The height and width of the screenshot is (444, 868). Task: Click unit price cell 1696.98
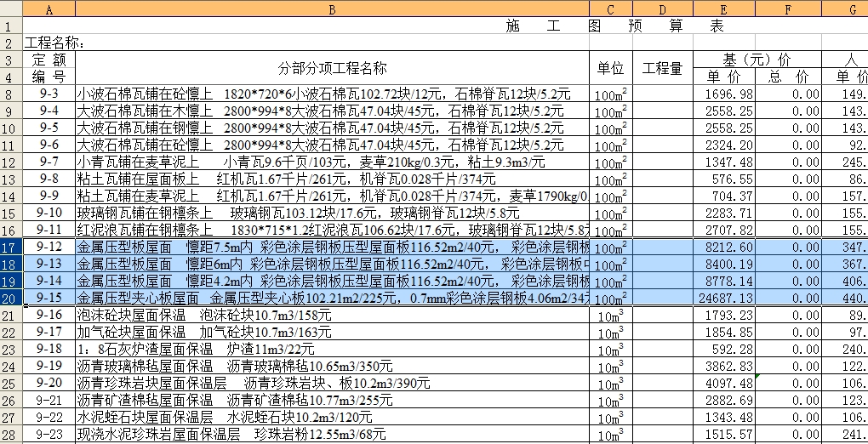[724, 94]
